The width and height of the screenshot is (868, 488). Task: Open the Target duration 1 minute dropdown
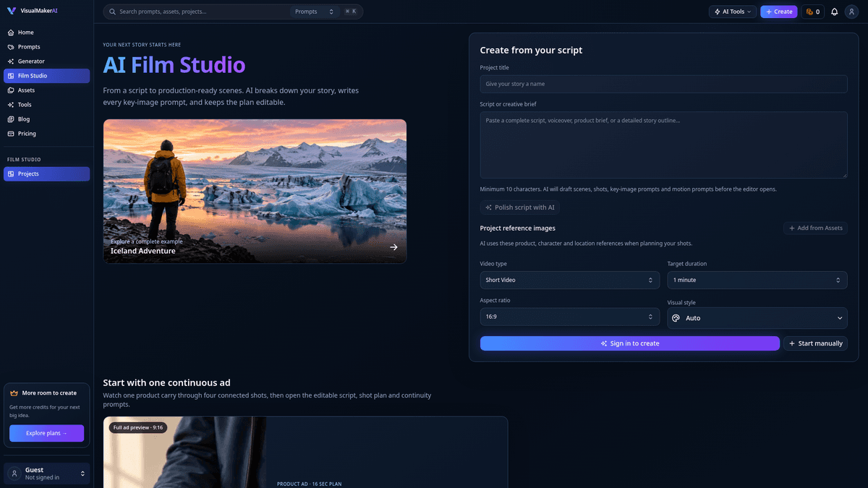click(757, 280)
